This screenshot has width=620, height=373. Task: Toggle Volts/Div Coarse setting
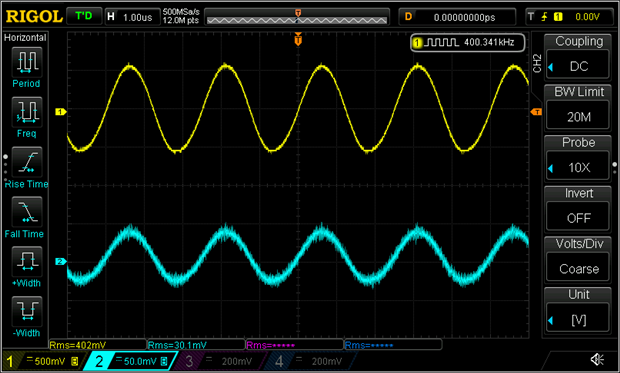(578, 260)
